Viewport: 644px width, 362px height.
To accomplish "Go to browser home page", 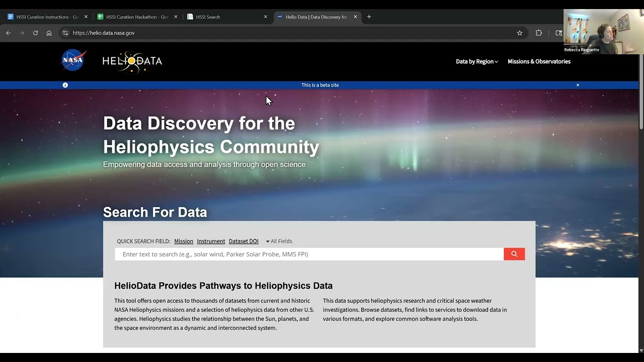I will click(x=49, y=33).
